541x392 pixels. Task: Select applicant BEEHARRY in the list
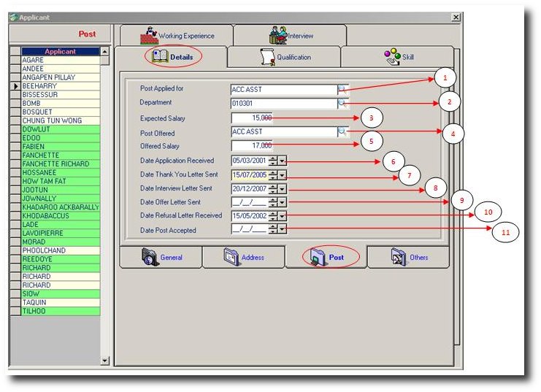click(60, 86)
